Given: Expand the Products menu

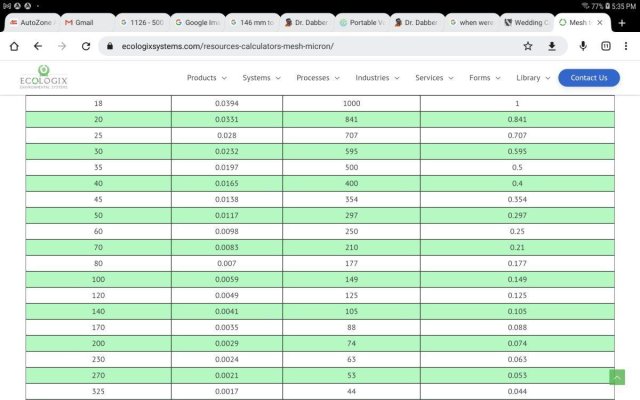Looking at the screenshot, I should pos(207,78).
